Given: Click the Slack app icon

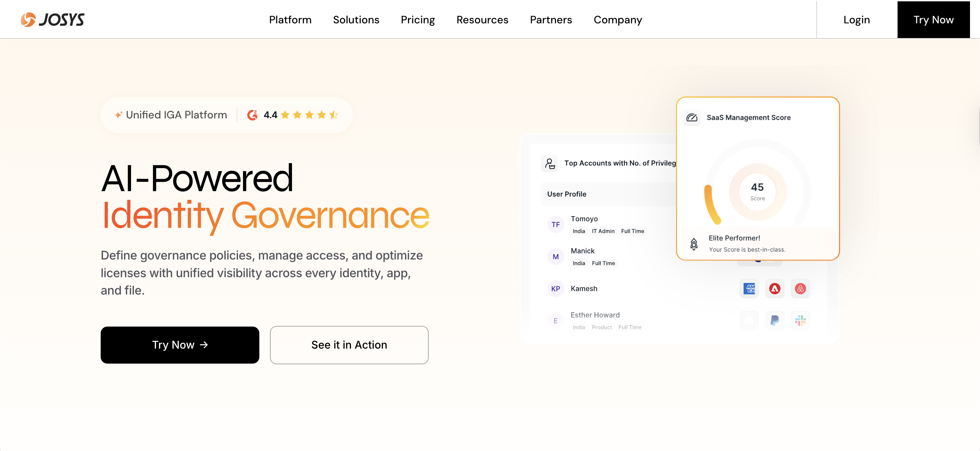Looking at the screenshot, I should 800,321.
